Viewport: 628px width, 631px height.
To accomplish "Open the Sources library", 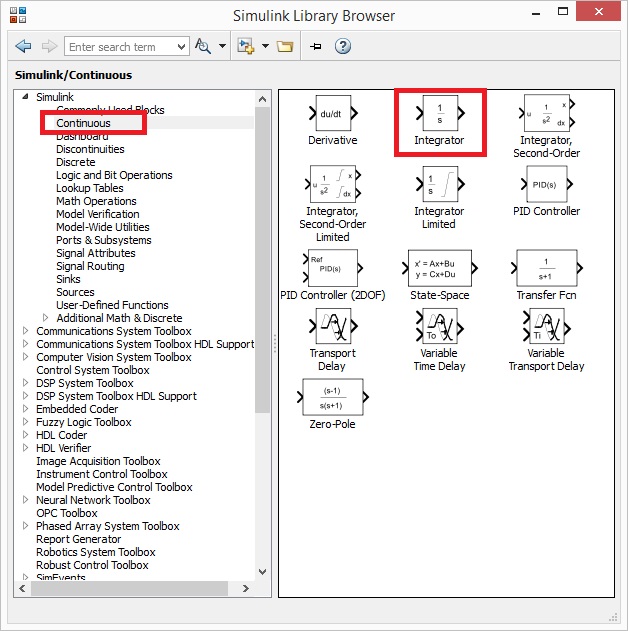I will pos(75,292).
